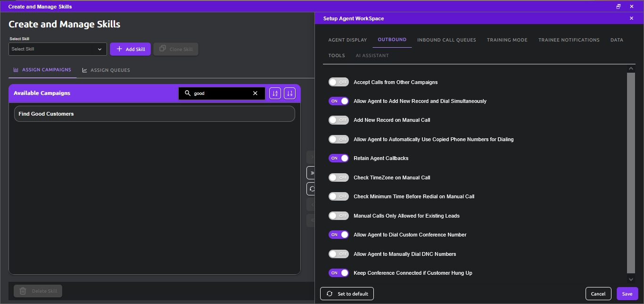
Task: Click the 'Setup Agent WorkSpace' panel title
Action: 354,18
